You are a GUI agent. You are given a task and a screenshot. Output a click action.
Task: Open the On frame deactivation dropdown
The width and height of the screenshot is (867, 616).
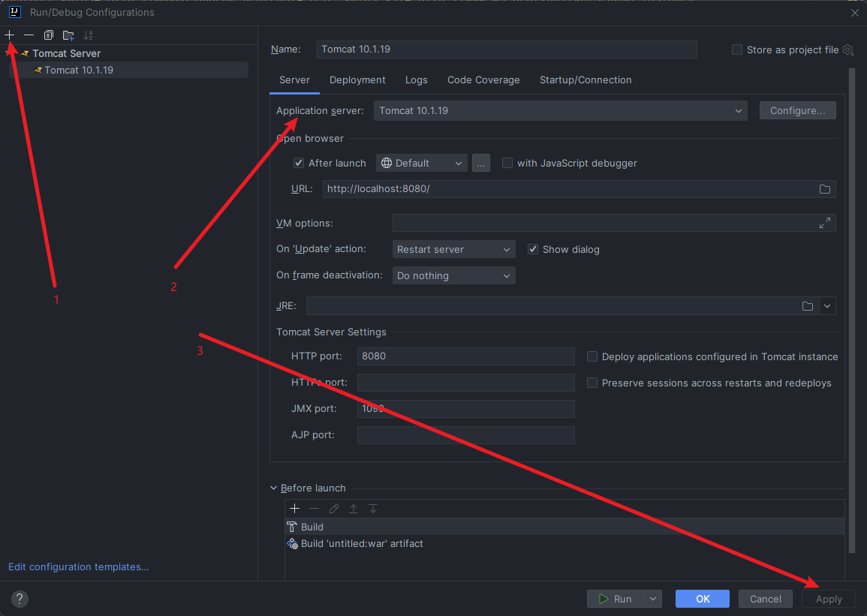coord(453,275)
